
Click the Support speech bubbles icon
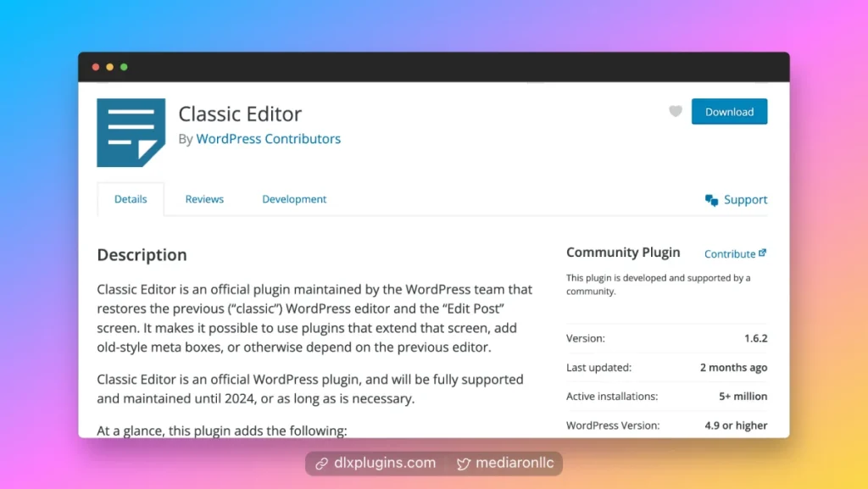[x=711, y=200]
